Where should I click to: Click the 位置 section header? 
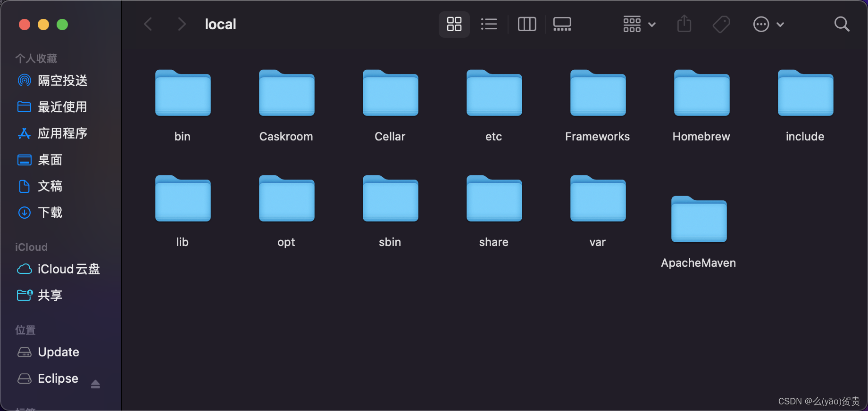pyautogui.click(x=25, y=330)
